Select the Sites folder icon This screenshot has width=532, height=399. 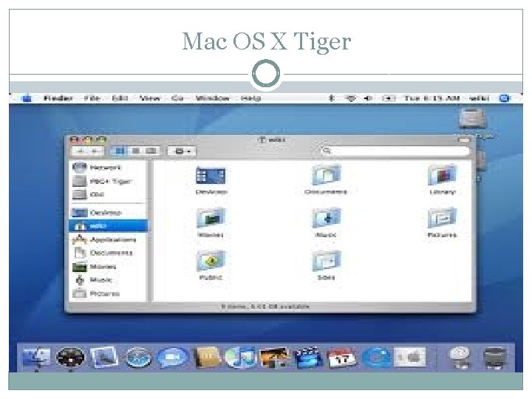tap(326, 261)
